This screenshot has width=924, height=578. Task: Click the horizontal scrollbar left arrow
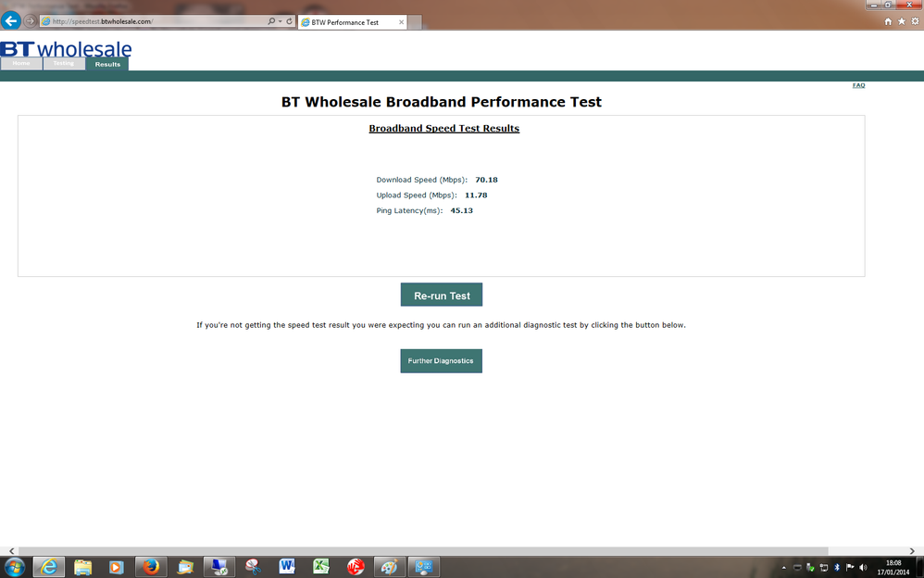click(11, 551)
